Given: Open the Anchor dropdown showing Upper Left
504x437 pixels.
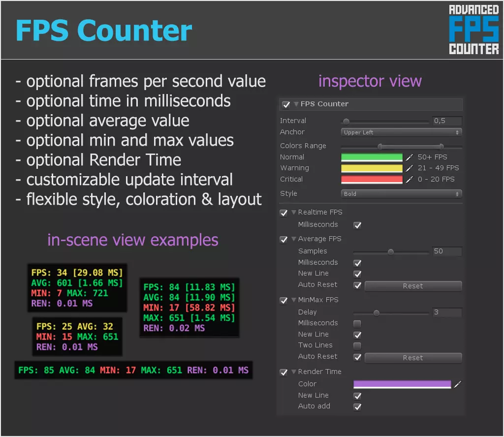Looking at the screenshot, I should point(401,132).
